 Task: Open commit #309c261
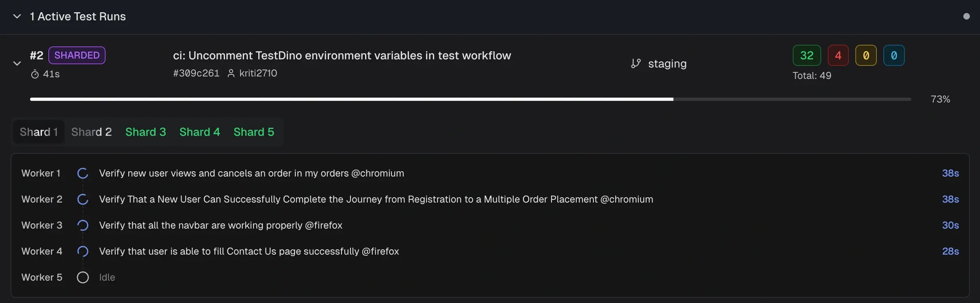pos(196,73)
